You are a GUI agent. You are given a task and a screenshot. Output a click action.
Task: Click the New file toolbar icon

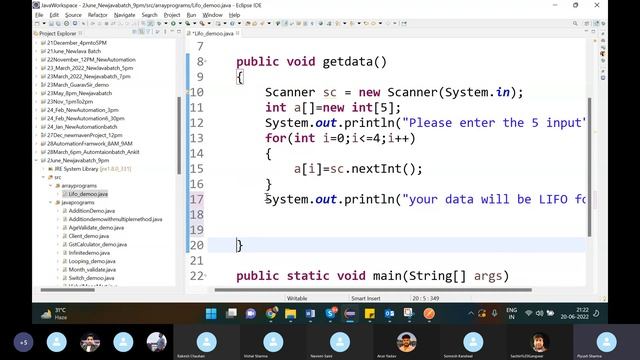[38, 24]
